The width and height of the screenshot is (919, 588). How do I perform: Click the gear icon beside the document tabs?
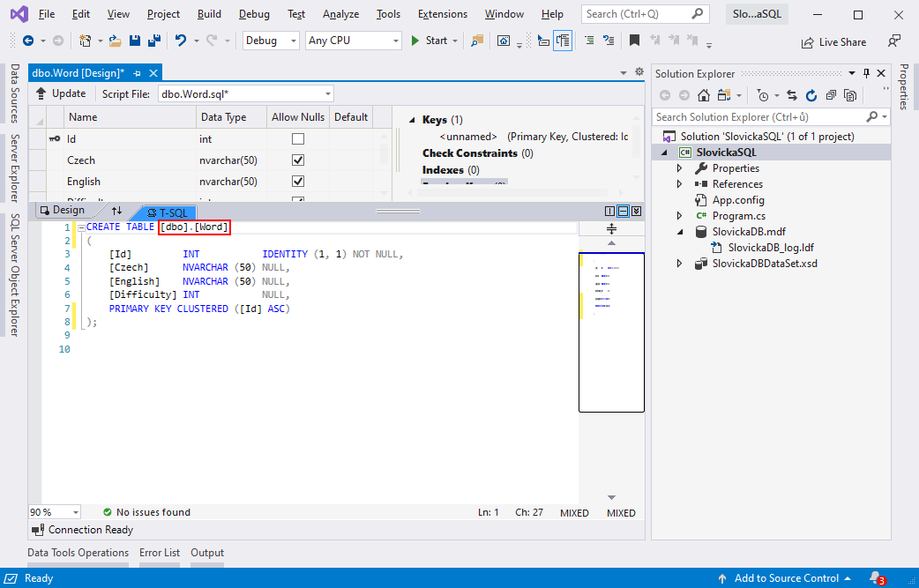click(639, 72)
